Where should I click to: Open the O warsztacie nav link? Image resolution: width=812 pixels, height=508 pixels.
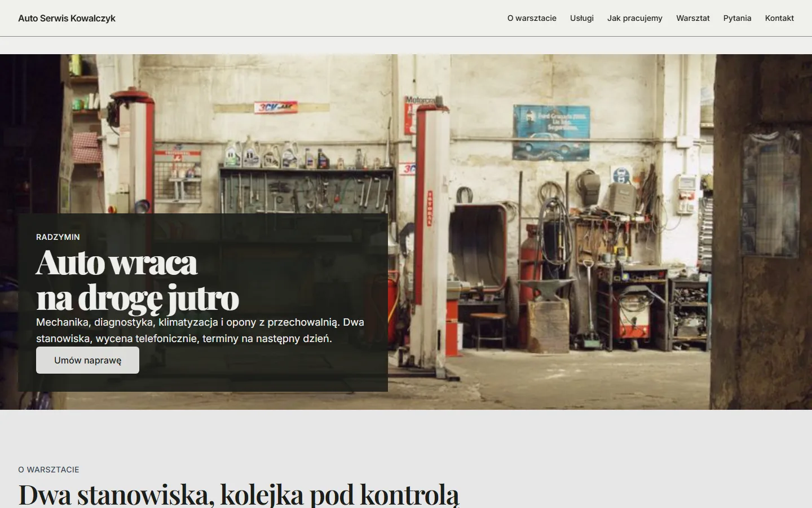click(x=532, y=18)
